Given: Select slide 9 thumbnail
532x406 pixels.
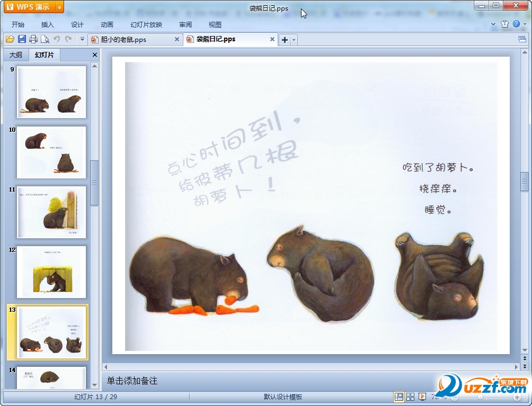Looking at the screenshot, I should point(51,92).
